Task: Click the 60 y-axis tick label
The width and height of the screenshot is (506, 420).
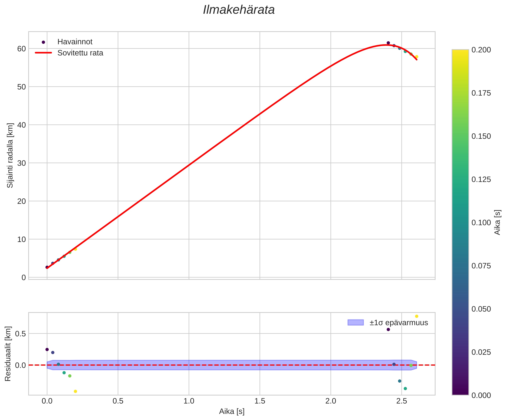Action: [21, 49]
